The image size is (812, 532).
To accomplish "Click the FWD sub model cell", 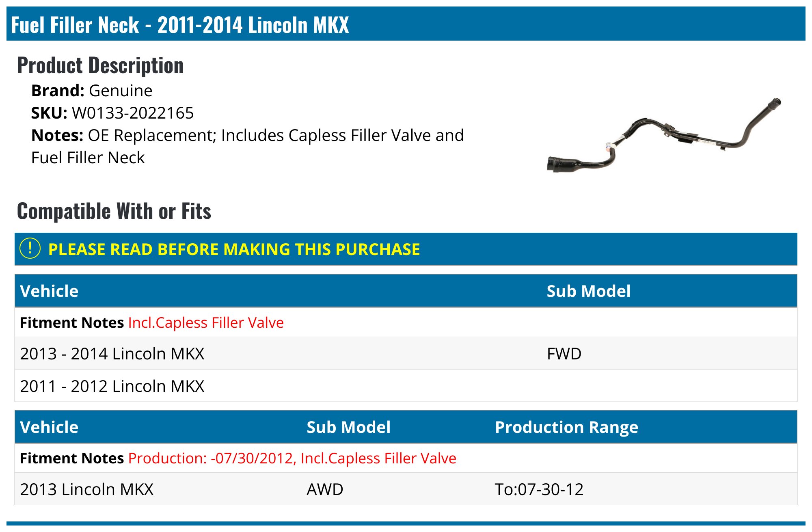I will coord(564,354).
